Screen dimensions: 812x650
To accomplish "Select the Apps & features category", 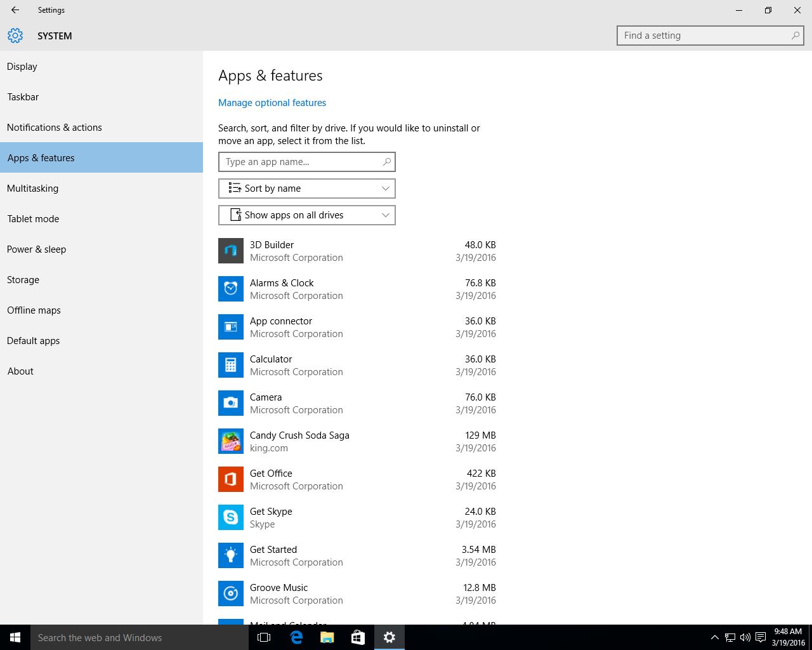I will coord(101,157).
